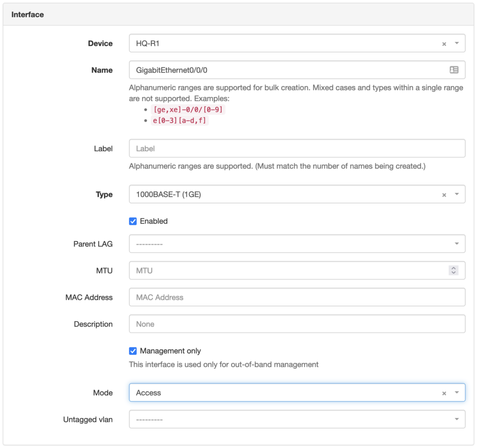Focus the Name field with GigabitEthernet0/0/0
477x448 pixels.
(297, 70)
